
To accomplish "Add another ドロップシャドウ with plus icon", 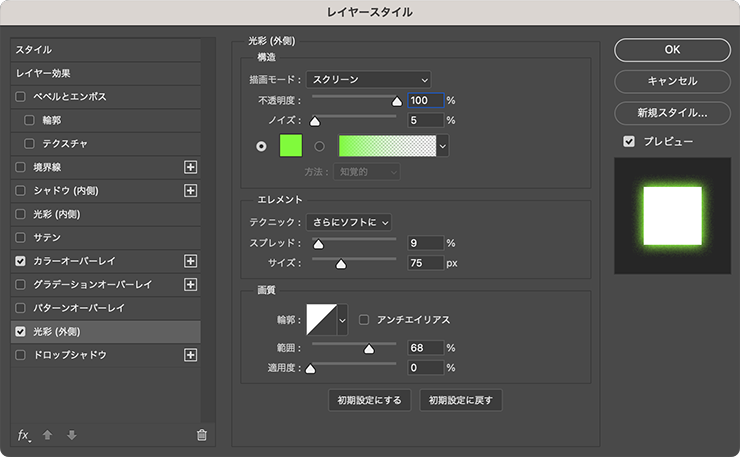I will (x=191, y=355).
